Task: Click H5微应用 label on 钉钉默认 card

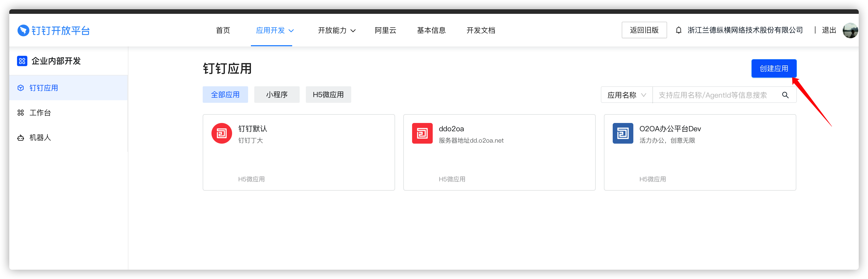Action: tap(251, 179)
